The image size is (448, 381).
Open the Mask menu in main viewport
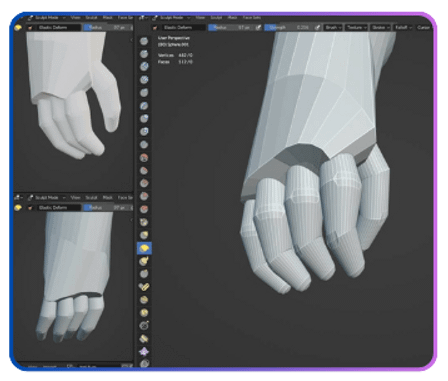tap(232, 17)
